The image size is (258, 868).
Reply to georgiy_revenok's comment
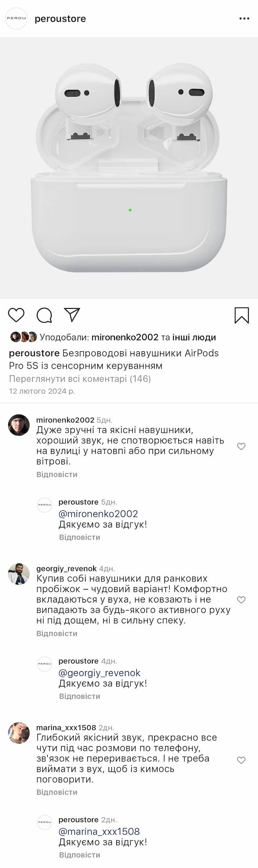pyautogui.click(x=57, y=633)
